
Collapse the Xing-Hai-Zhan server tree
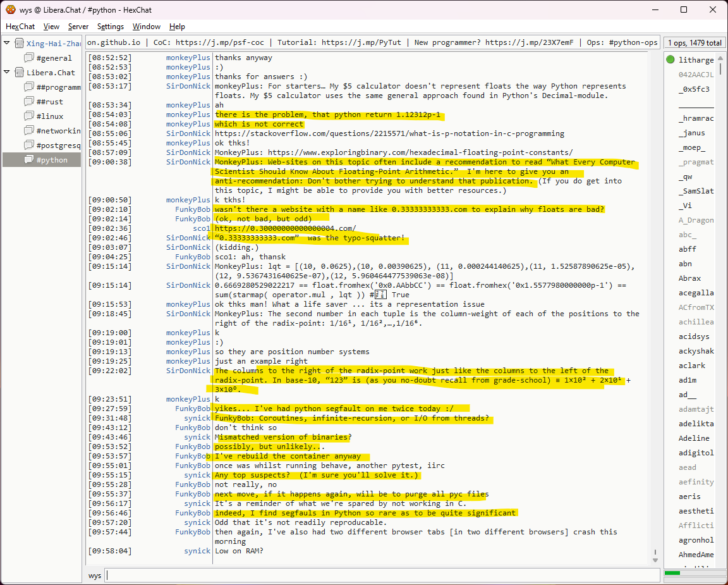[7, 44]
